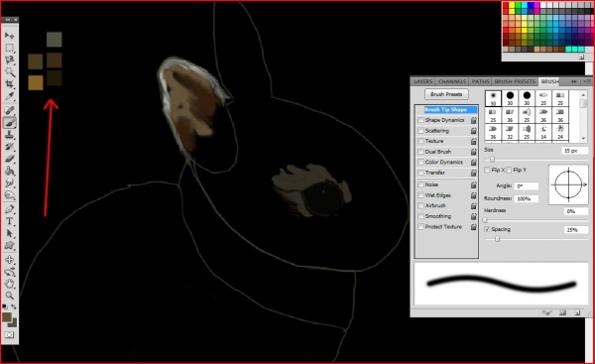
Task: Select the Lasso tool
Action: tap(10, 60)
